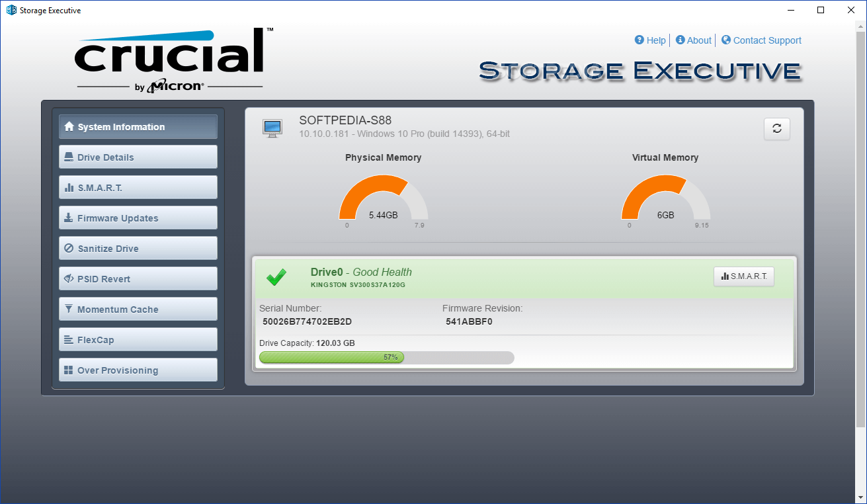Click the Contact Support globe icon

coord(726,40)
